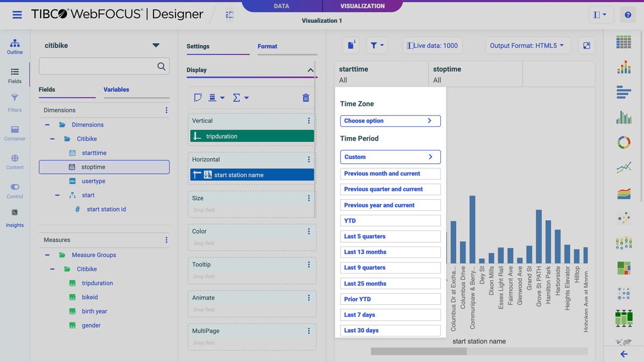644x362 pixels.
Task: Open Measures section options menu
Action: coord(167,240)
